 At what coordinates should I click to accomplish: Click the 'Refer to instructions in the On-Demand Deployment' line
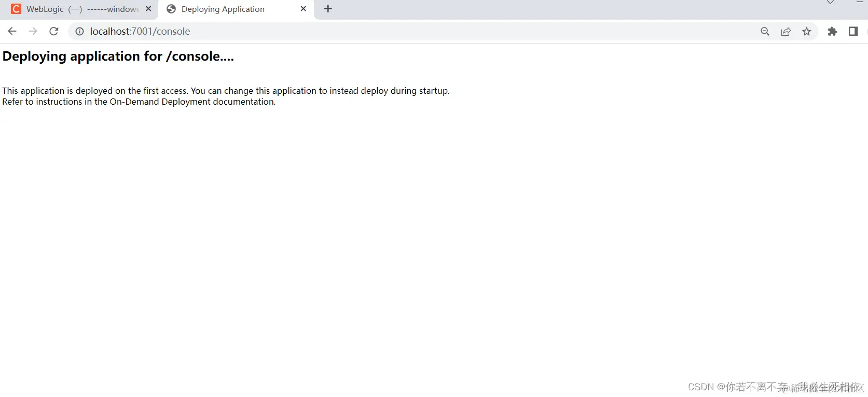coord(139,102)
